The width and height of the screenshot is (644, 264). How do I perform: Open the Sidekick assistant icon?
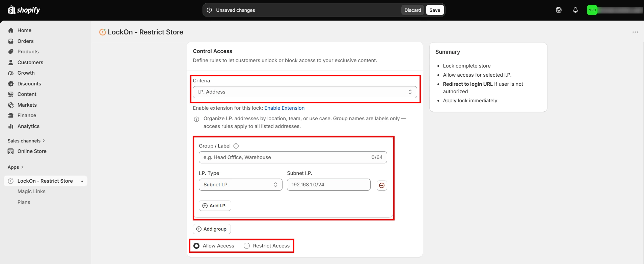coord(559,10)
